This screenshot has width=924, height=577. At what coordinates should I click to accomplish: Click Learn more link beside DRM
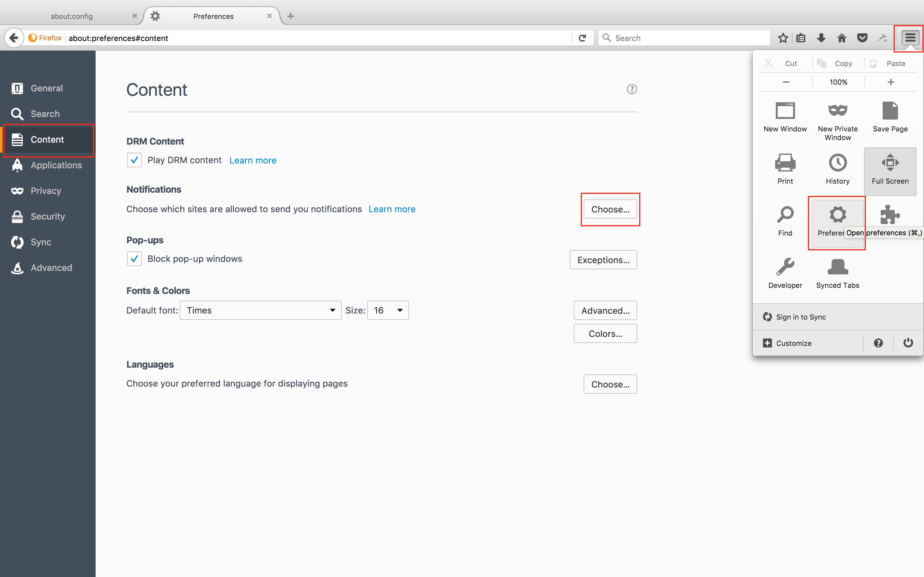coord(253,160)
